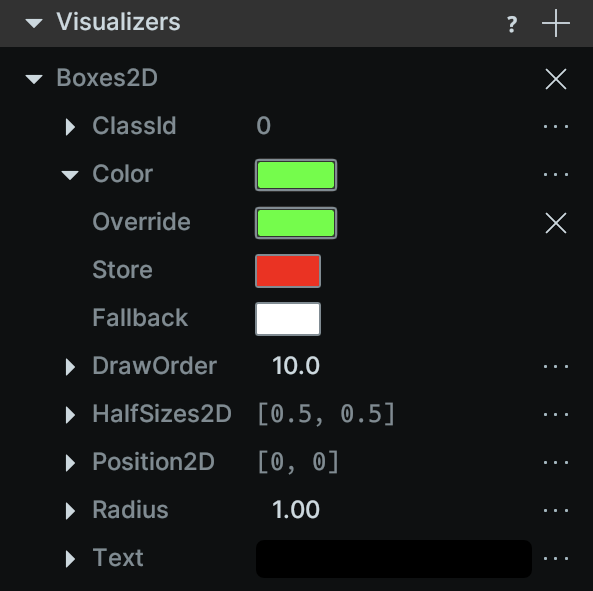This screenshot has width=593, height=591.
Task: Open the Visualizers help question mark
Action: point(512,24)
